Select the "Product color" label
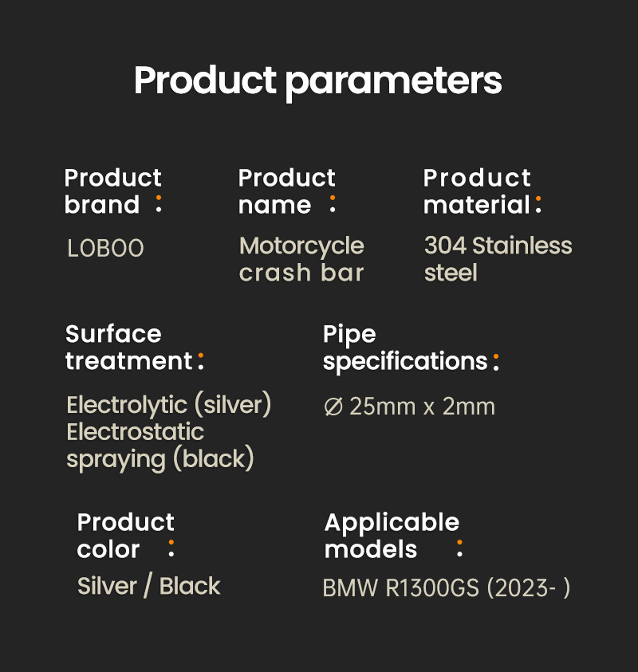Screen dimensions: 638x672 click(x=125, y=536)
